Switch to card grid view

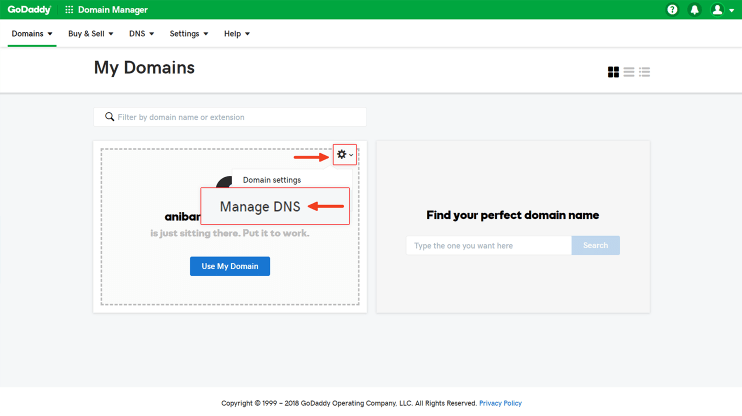click(x=613, y=72)
